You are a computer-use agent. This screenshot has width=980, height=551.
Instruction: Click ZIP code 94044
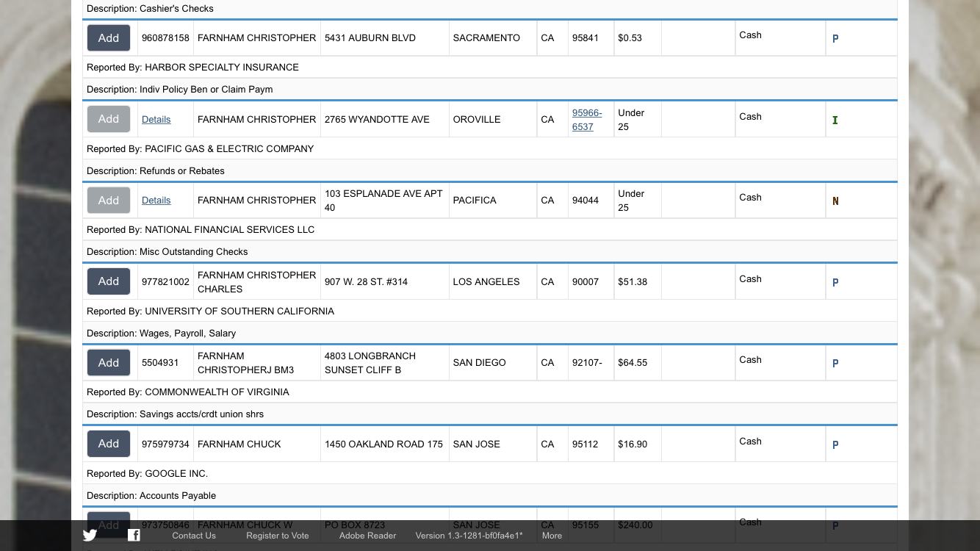[586, 200]
